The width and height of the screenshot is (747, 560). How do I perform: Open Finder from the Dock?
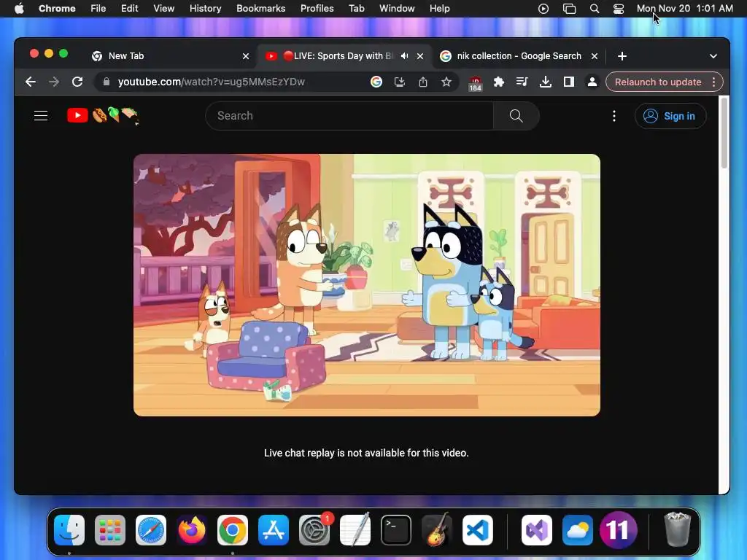[x=69, y=530]
